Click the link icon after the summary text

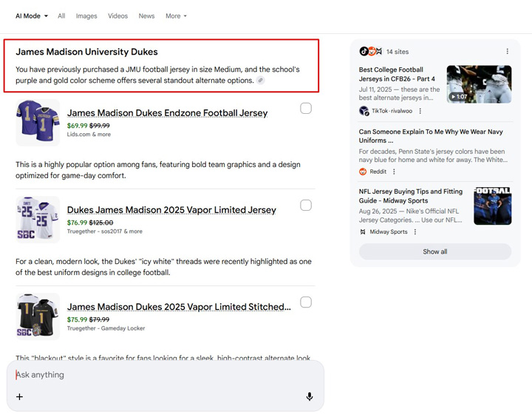coord(261,81)
